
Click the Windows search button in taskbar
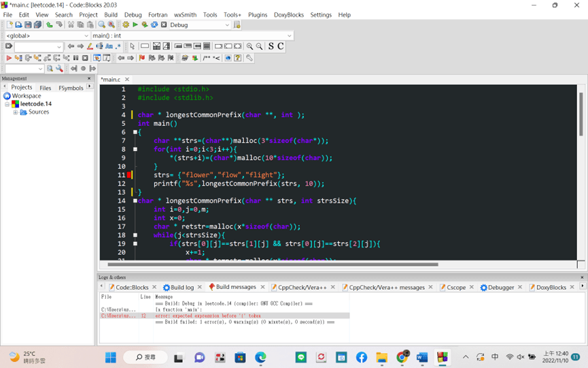(145, 357)
